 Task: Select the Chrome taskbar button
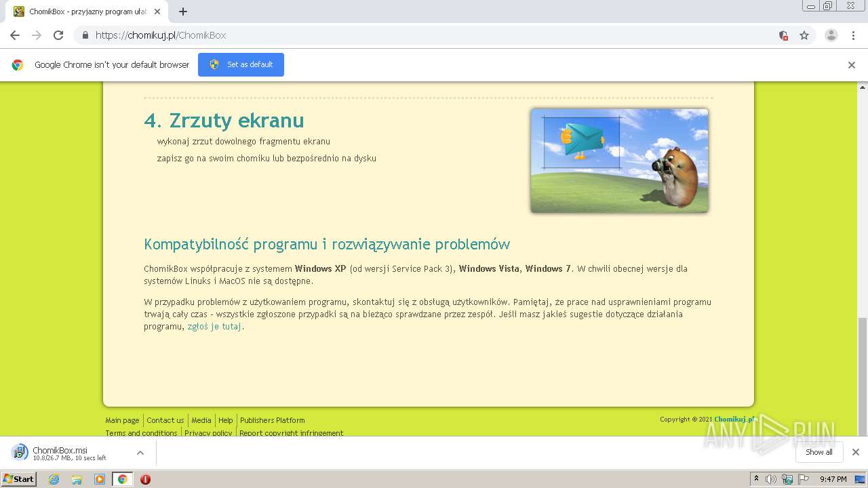tap(122, 479)
